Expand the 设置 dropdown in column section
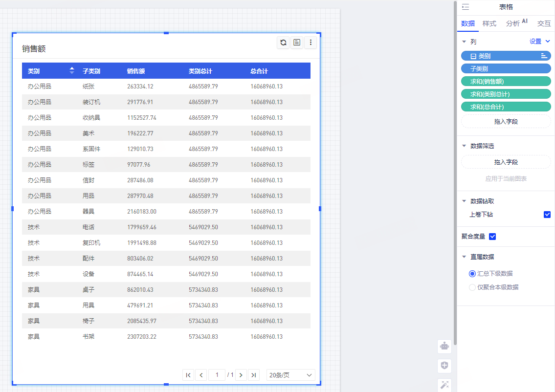Screen dimensions: 555x392 540,42
